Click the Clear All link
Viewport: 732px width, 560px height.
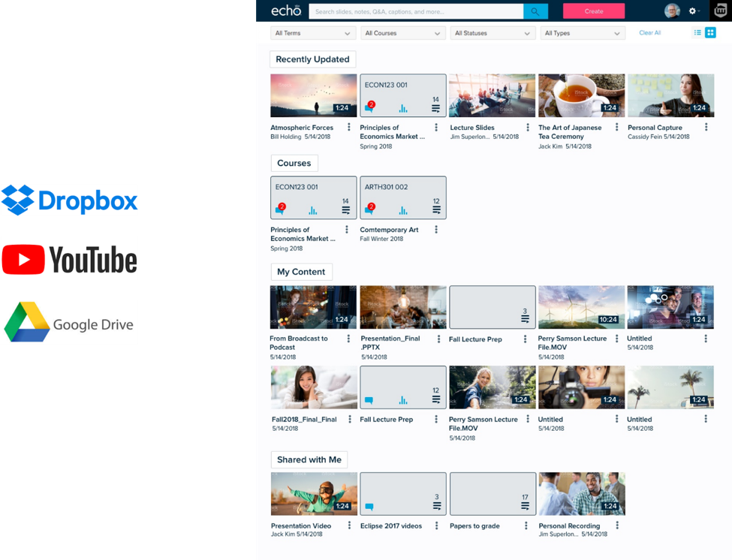pyautogui.click(x=649, y=32)
